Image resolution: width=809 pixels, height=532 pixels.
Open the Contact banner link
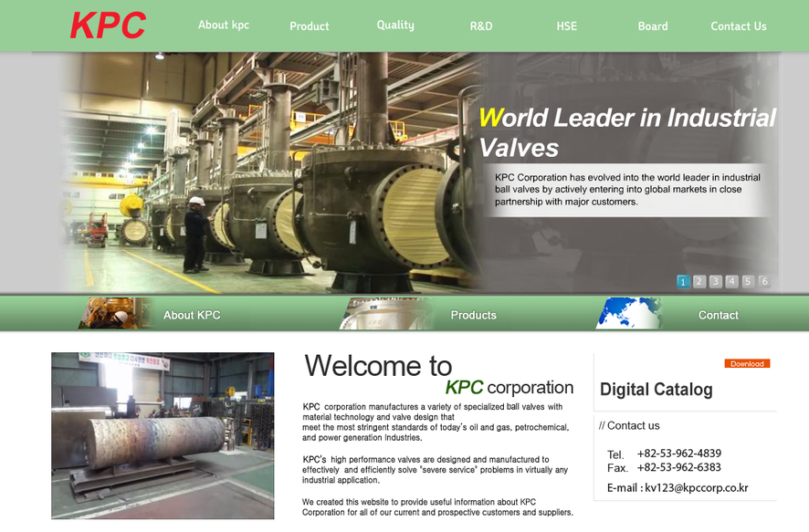(x=719, y=315)
